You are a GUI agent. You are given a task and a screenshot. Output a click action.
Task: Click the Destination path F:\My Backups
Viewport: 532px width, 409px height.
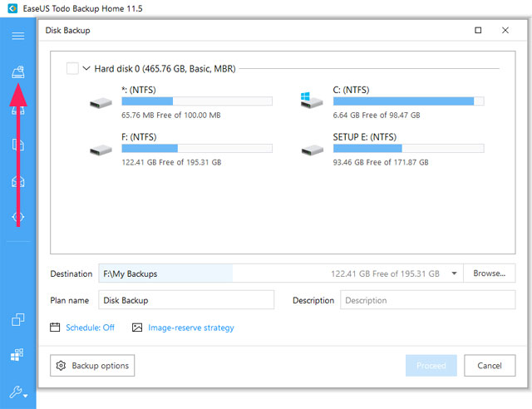click(x=131, y=273)
